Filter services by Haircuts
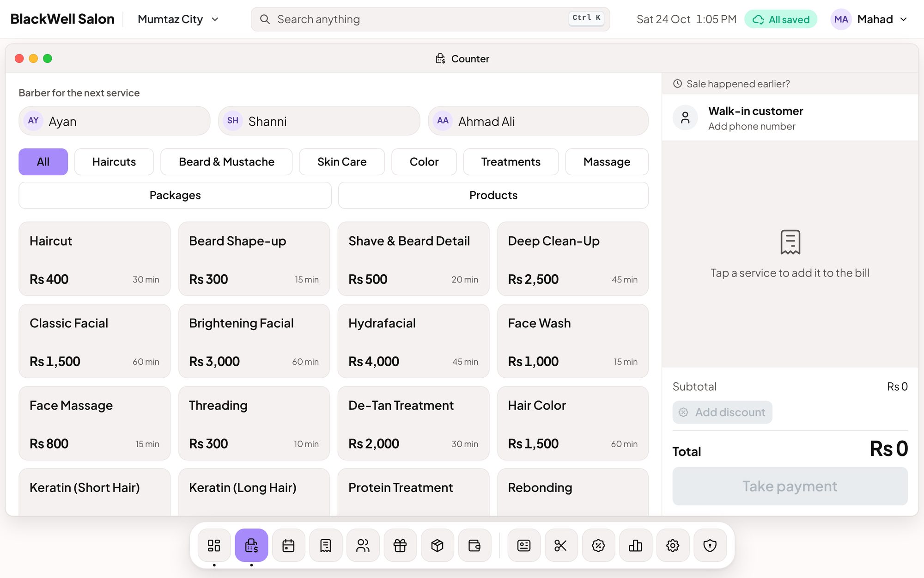 coord(114,162)
